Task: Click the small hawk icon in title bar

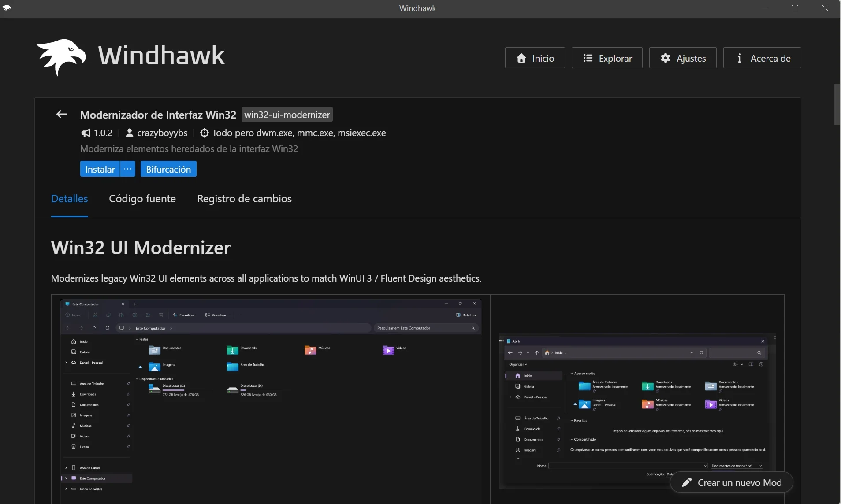Action: pyautogui.click(x=7, y=8)
